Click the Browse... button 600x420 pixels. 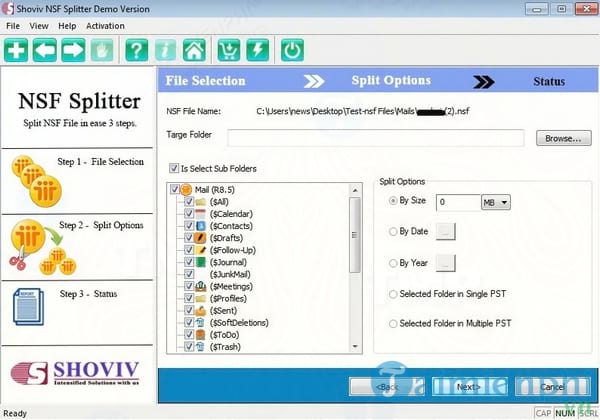[x=563, y=138]
